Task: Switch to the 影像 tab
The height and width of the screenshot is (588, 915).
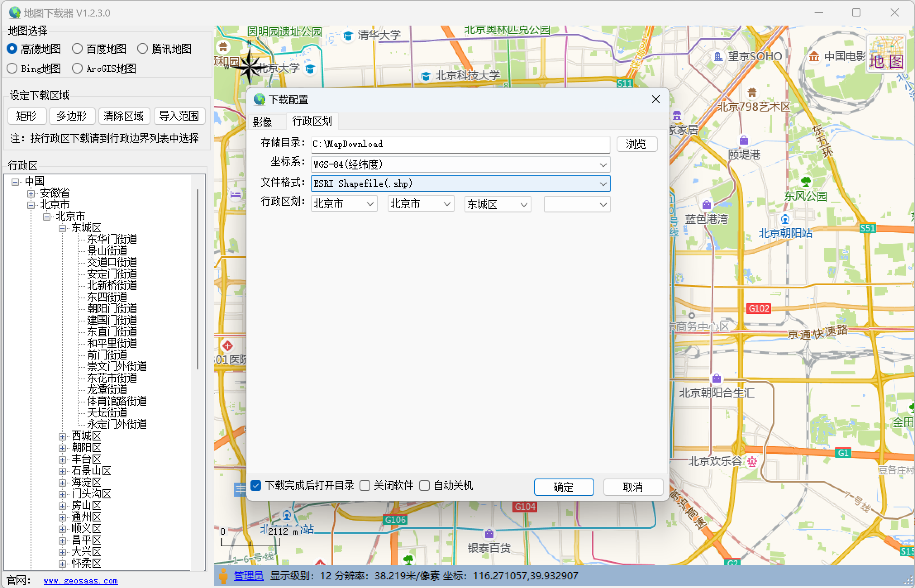Action: click(262, 122)
